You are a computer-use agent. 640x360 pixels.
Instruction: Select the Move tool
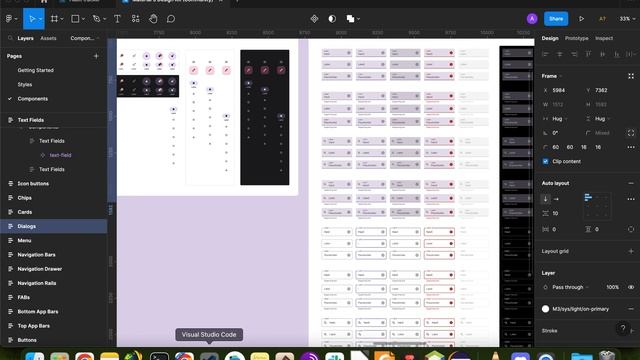coord(32,19)
